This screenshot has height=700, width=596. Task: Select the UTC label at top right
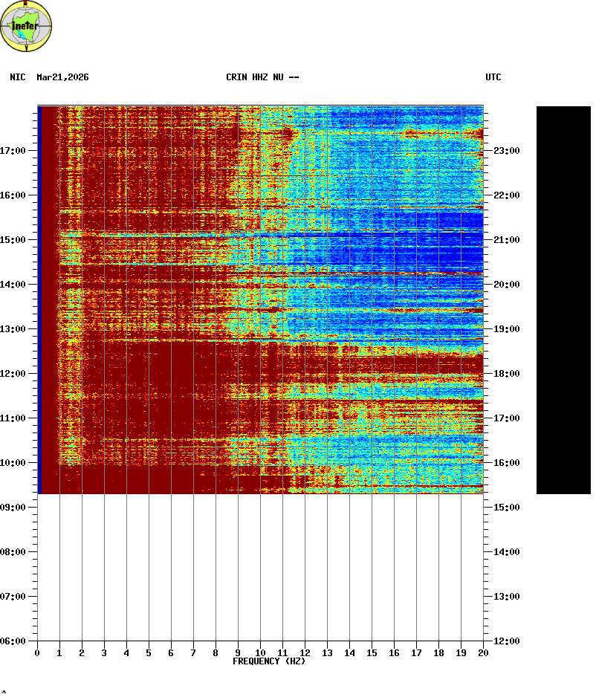[x=493, y=77]
